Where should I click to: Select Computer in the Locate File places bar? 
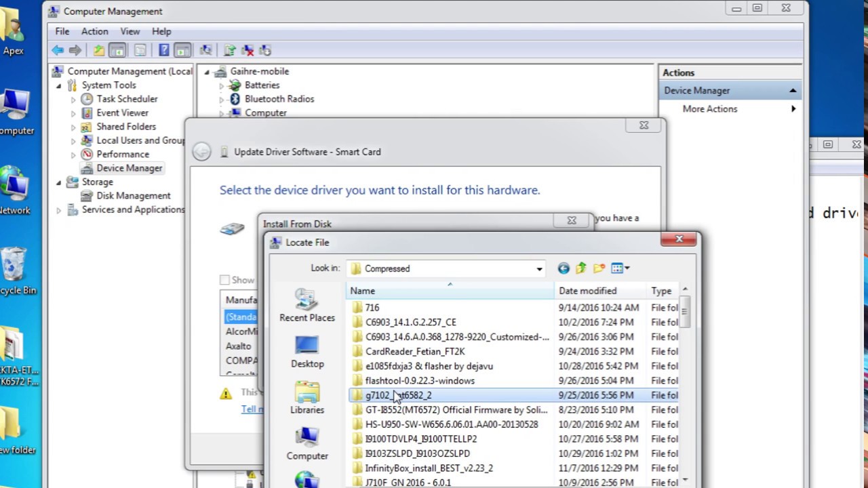307,445
